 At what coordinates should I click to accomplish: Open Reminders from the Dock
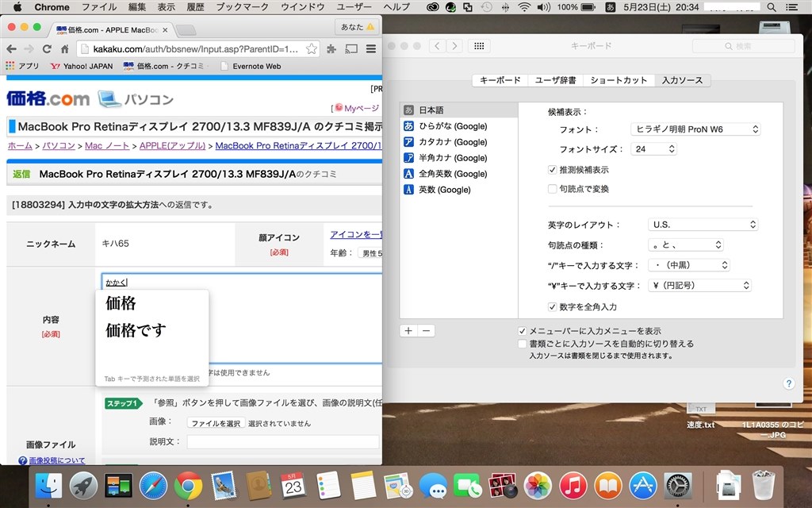coord(328,486)
